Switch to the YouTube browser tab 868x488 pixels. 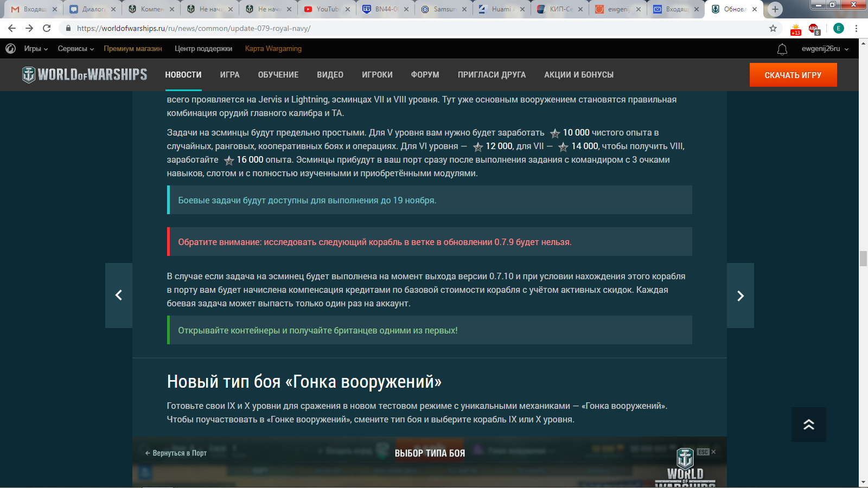coord(323,9)
